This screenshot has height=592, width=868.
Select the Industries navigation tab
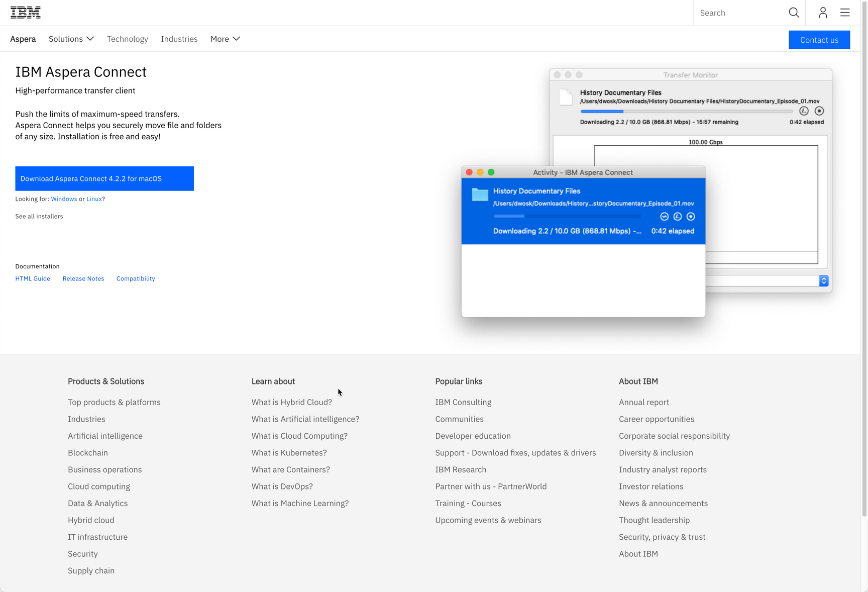[179, 39]
